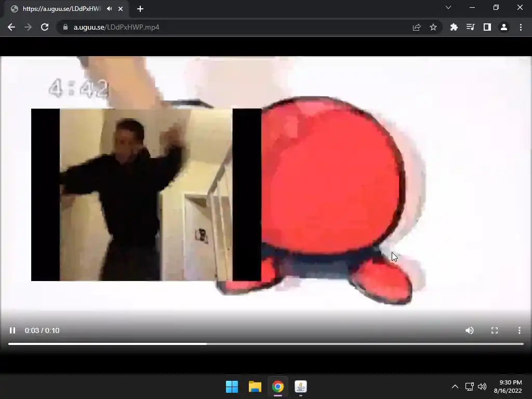
Task: Seek on the video progress bar
Action: (266, 344)
